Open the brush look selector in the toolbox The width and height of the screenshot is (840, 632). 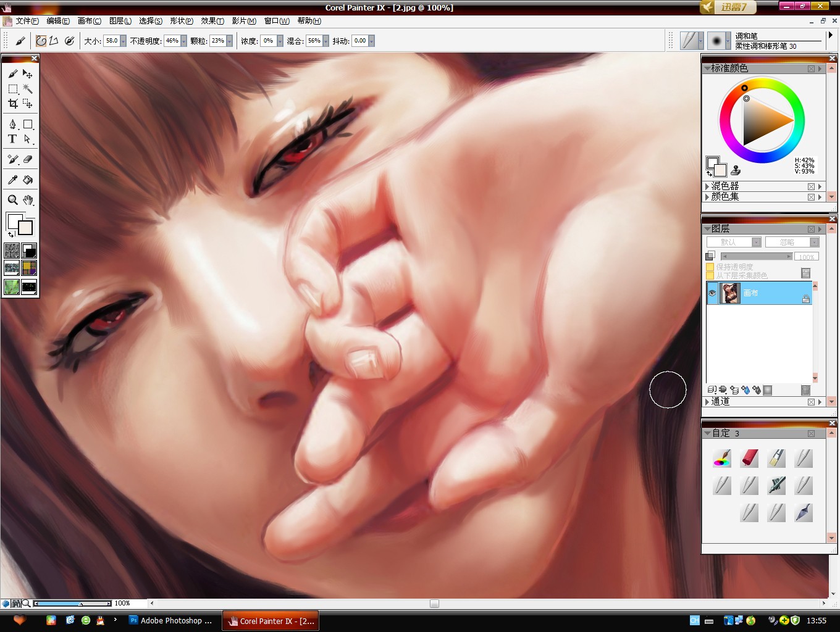coord(29,286)
